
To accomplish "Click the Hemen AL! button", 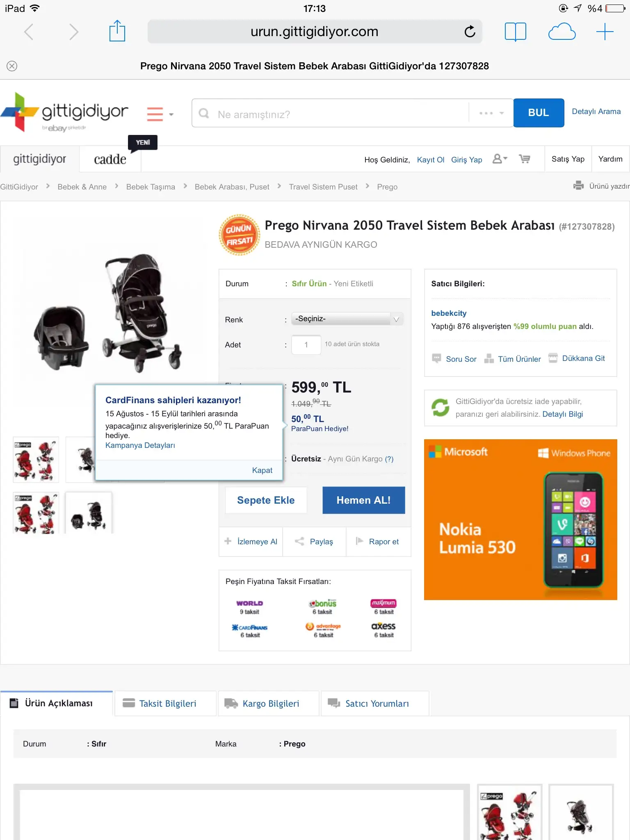I will 363,500.
